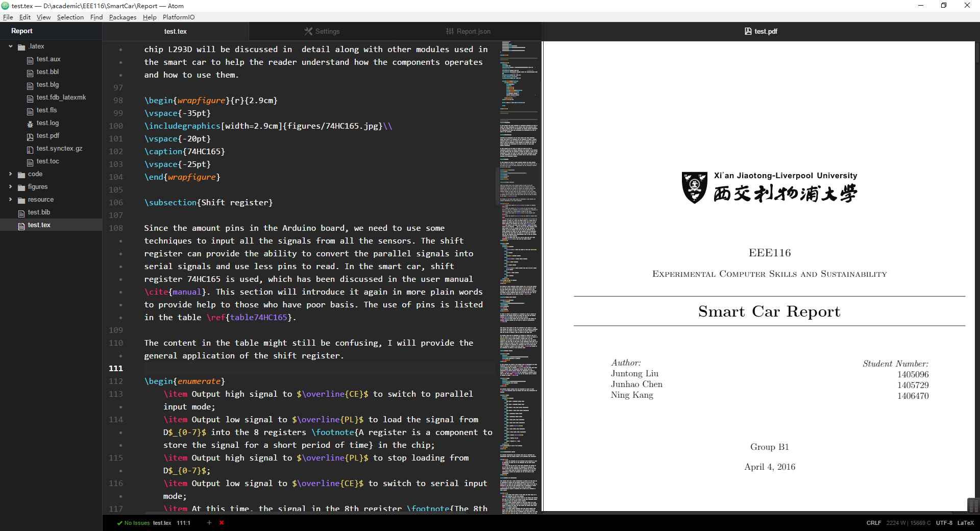980x531 pixels.
Task: Open the Packages menu
Action: click(122, 17)
